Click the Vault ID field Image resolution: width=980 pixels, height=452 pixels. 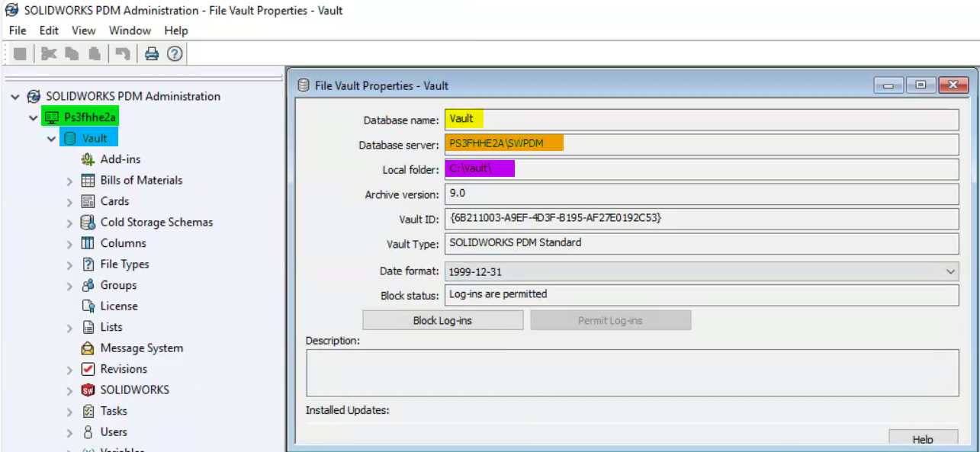pyautogui.click(x=702, y=219)
